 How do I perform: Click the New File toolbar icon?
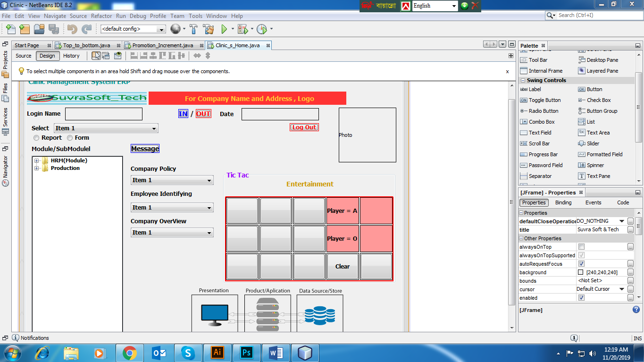(x=10, y=29)
